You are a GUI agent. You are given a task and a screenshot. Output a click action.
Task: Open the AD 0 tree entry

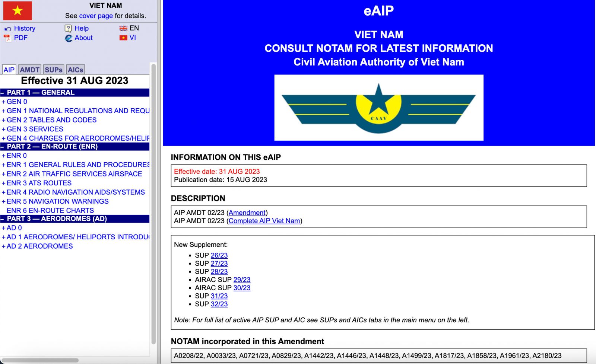coord(14,228)
